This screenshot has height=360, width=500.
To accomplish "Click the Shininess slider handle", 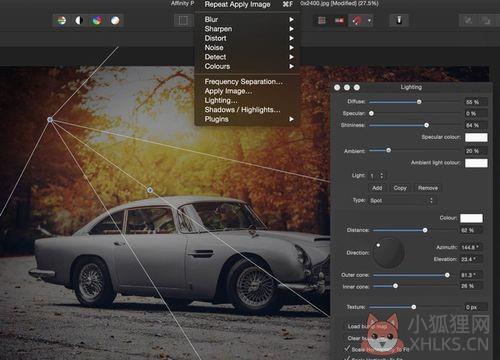I will coord(426,125).
